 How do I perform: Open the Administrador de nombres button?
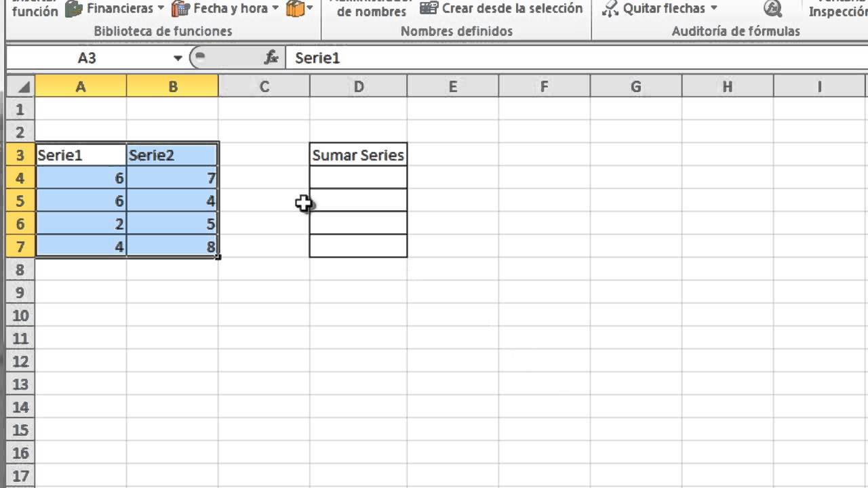click(x=370, y=9)
